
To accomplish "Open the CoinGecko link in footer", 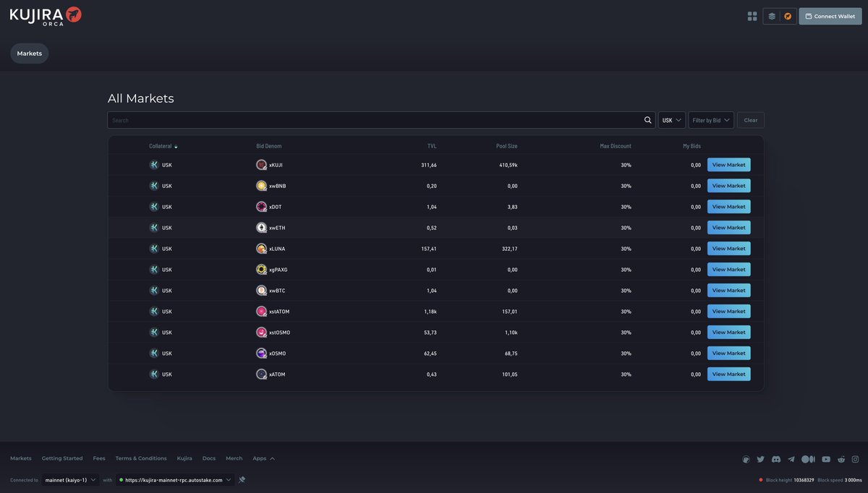I will click(746, 459).
